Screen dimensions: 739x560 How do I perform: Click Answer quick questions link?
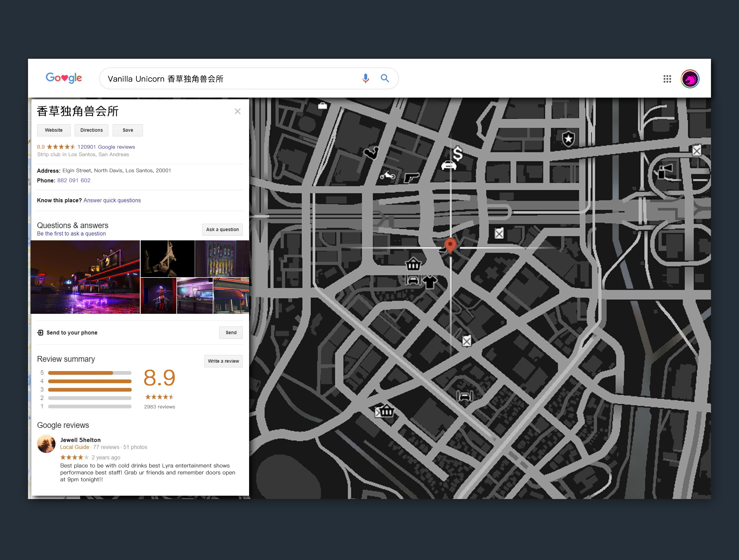112,200
